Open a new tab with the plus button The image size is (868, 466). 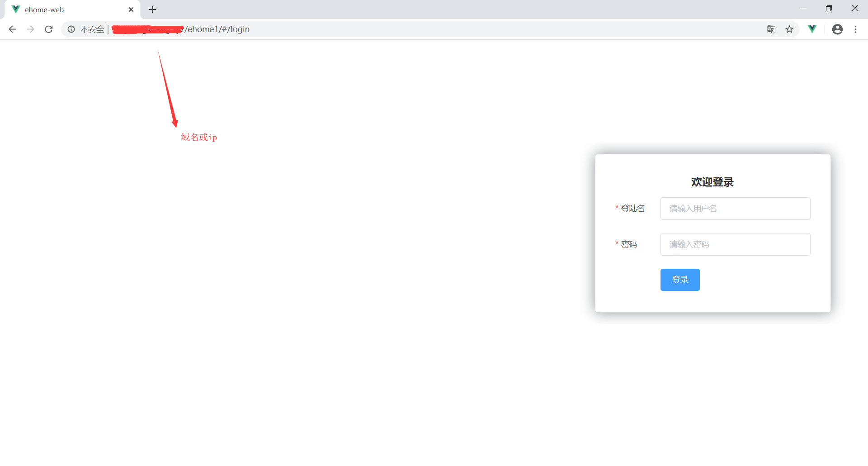153,10
